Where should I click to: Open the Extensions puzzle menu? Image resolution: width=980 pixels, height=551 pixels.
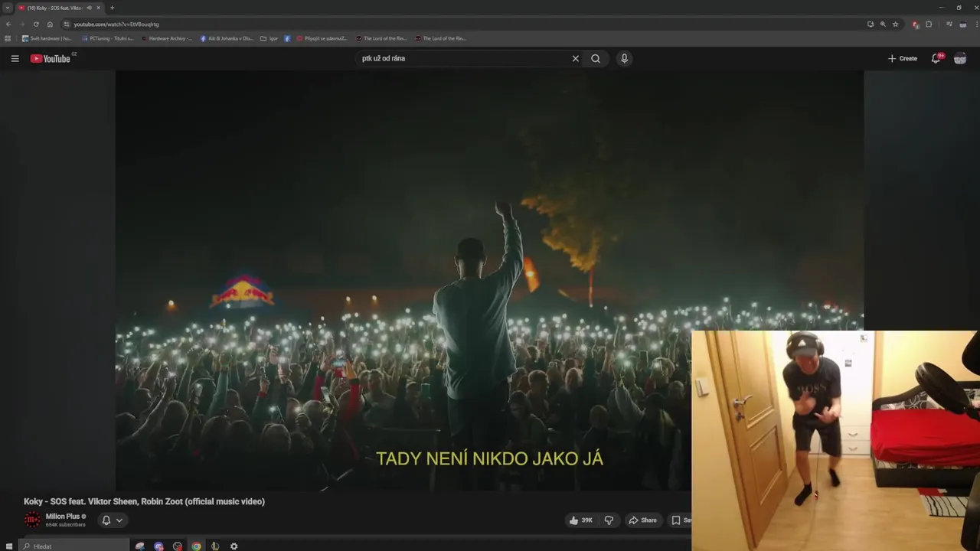click(x=929, y=24)
